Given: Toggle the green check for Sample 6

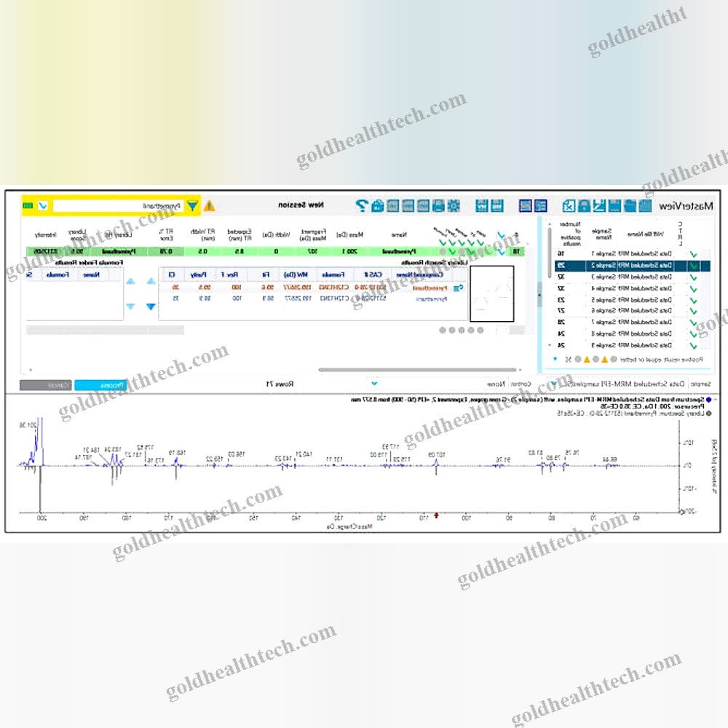Looking at the screenshot, I should (693, 311).
